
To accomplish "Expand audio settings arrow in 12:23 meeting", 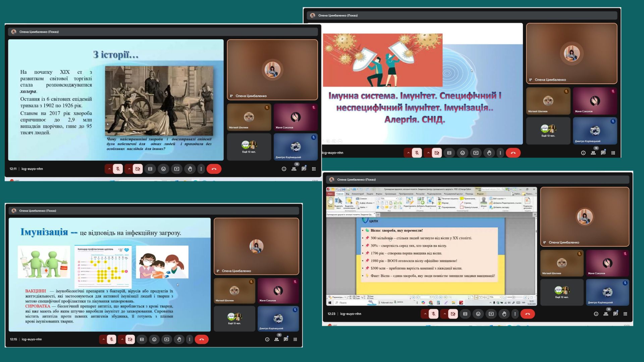I will 425,314.
